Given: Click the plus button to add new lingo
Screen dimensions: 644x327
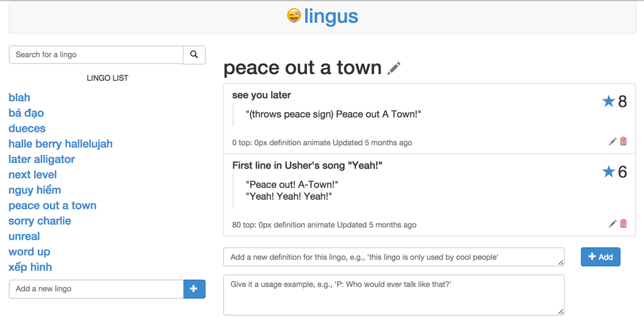Looking at the screenshot, I should pyautogui.click(x=194, y=289).
